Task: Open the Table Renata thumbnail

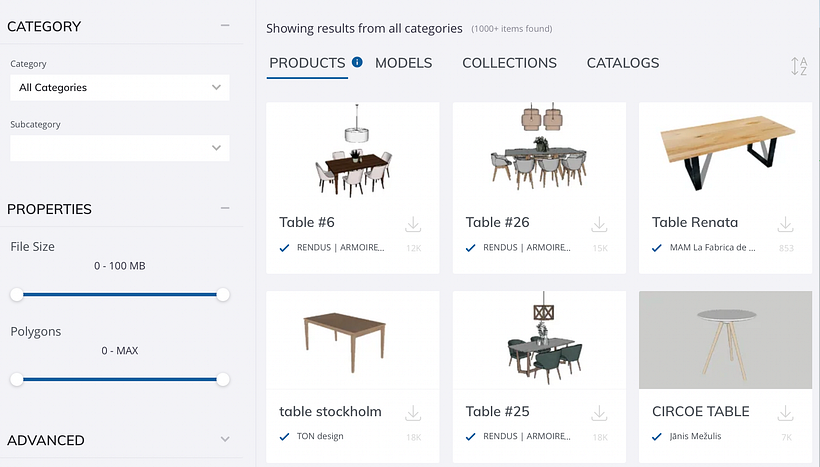Action: click(x=725, y=153)
